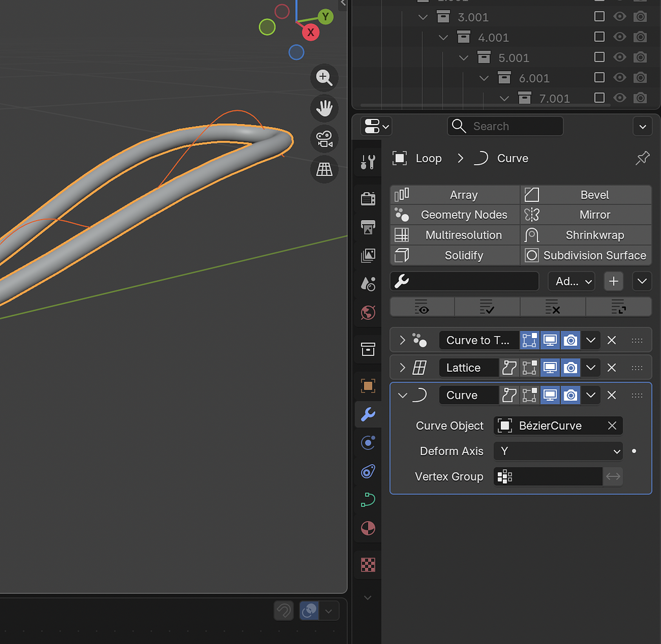Click the modifier search field with wrench
Viewport: 661px width, 644px height.
465,281
